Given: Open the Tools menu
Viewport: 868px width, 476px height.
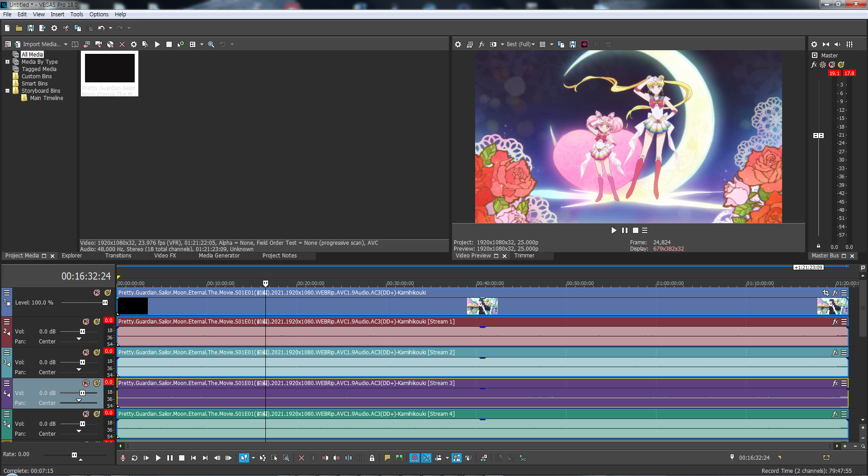Looking at the screenshot, I should tap(76, 14).
